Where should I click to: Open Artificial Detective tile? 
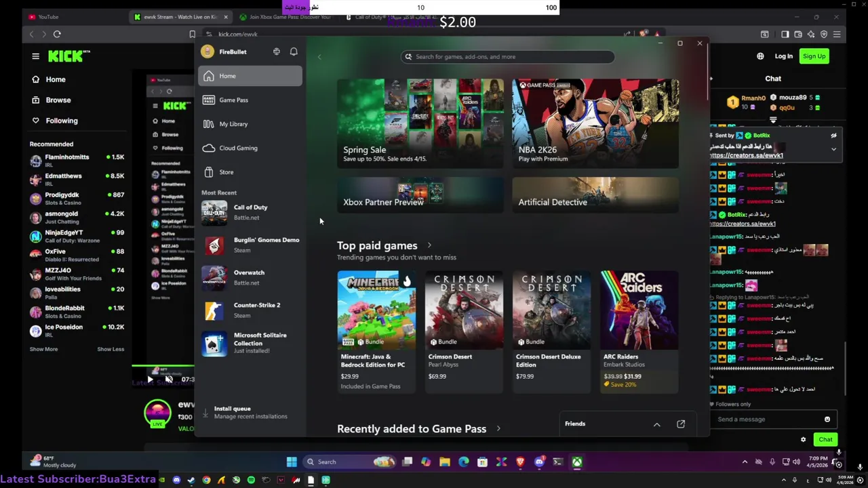click(x=595, y=195)
